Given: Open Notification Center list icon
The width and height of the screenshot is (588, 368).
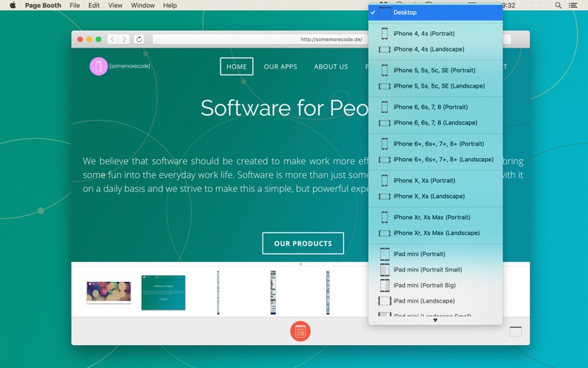Looking at the screenshot, I should 573,5.
